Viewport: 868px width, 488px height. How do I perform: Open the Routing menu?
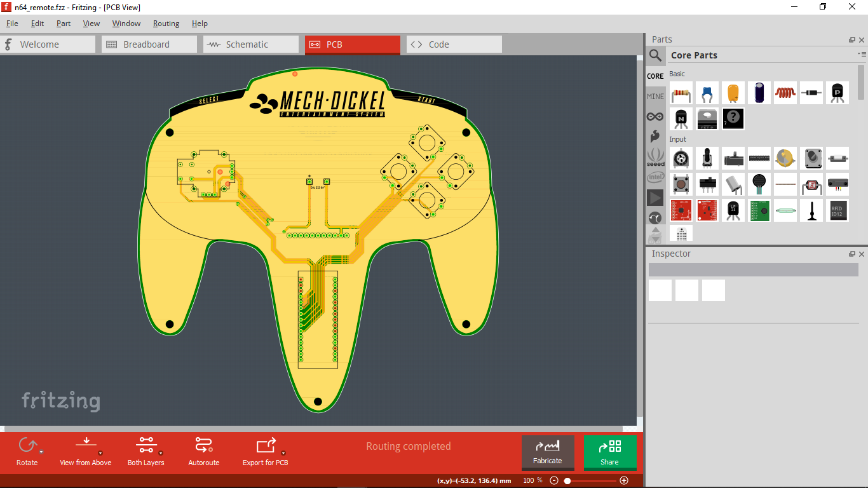click(x=166, y=24)
